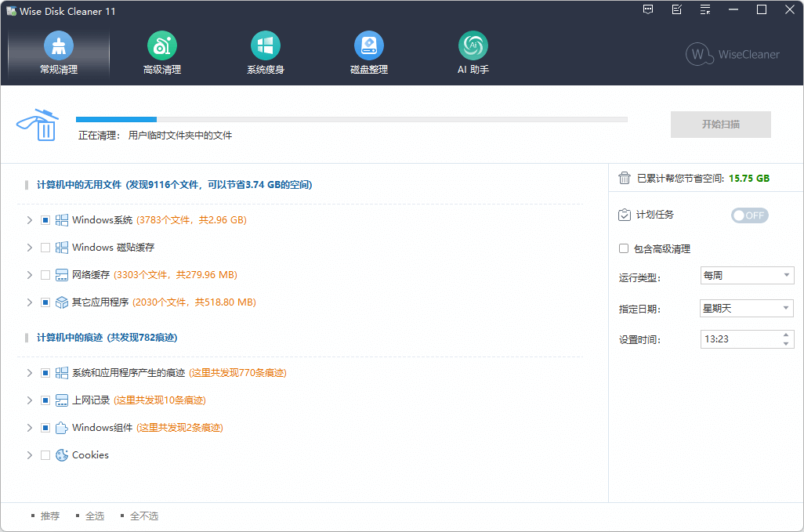Click the edit note icon in title bar
The image size is (804, 532).
677,9
